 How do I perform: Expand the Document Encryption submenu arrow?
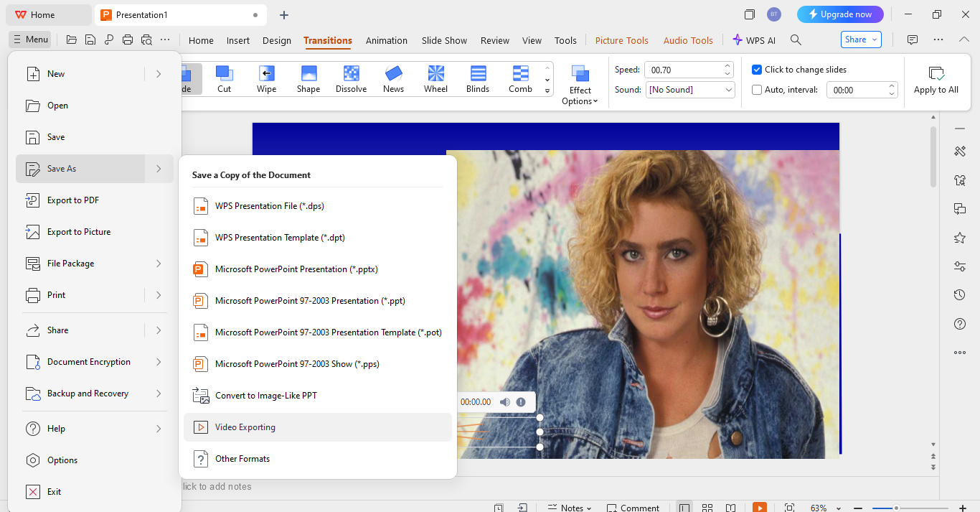coord(159,362)
